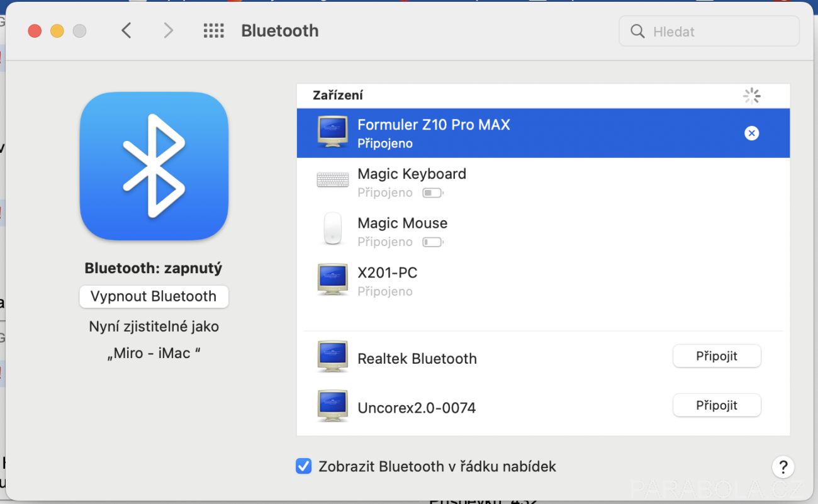Remove Formuler Z10 Pro MAX with x icon
This screenshot has height=504, width=818.
click(751, 133)
